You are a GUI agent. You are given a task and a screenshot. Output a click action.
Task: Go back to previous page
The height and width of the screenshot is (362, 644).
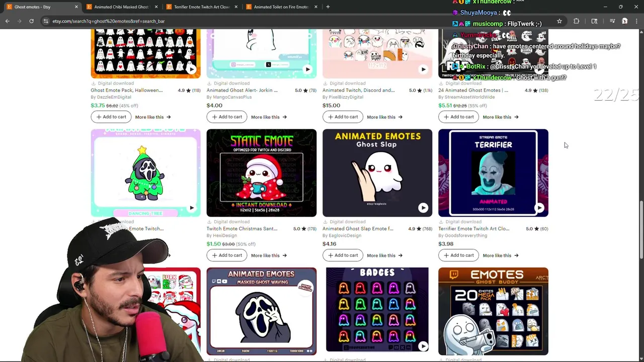tap(8, 21)
